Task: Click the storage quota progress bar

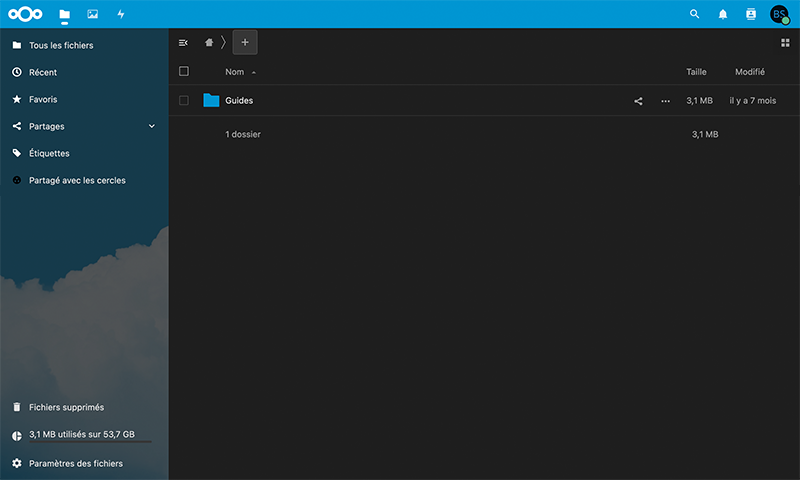Action: (x=90, y=442)
